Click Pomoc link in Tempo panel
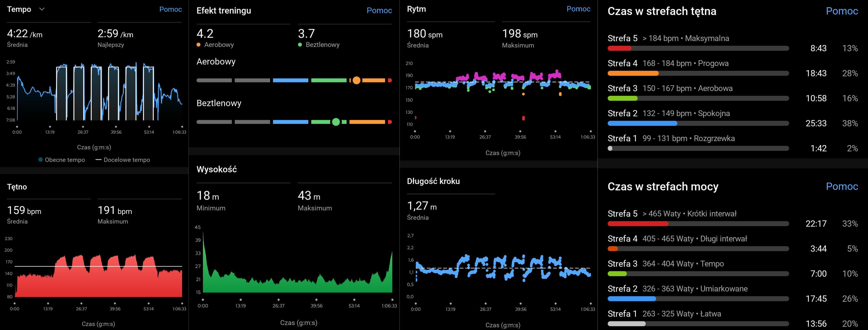 (x=170, y=10)
